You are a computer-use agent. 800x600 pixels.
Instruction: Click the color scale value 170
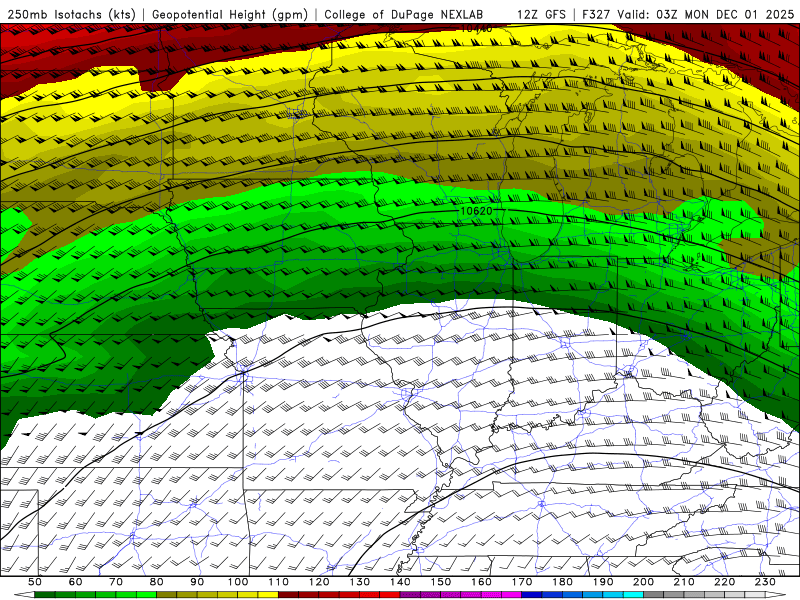(x=522, y=582)
